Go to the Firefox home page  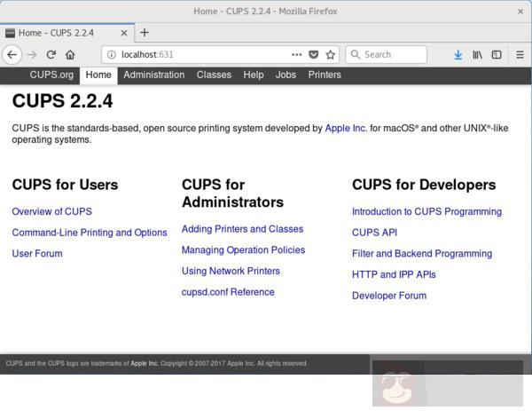click(70, 54)
